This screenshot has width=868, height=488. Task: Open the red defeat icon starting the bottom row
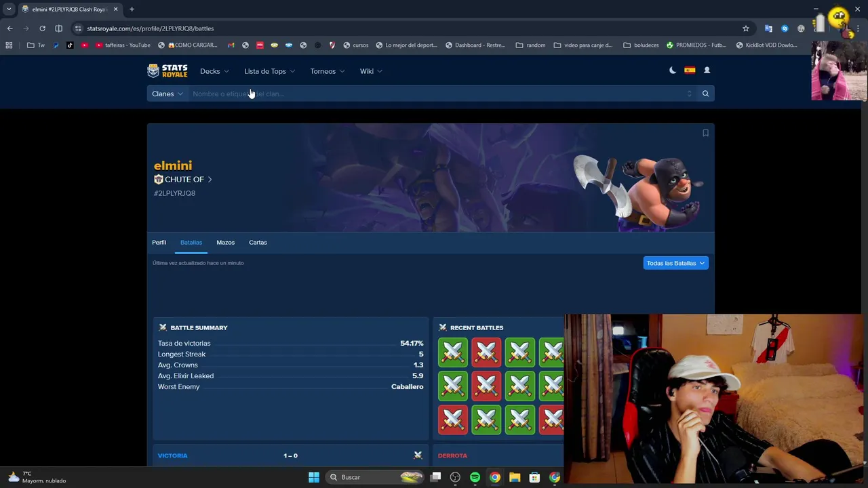[453, 420]
